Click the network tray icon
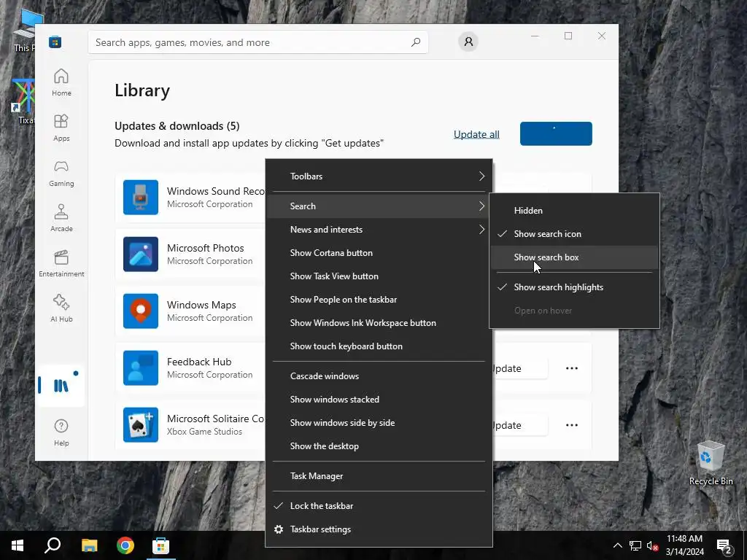This screenshot has width=747, height=560. click(x=635, y=545)
